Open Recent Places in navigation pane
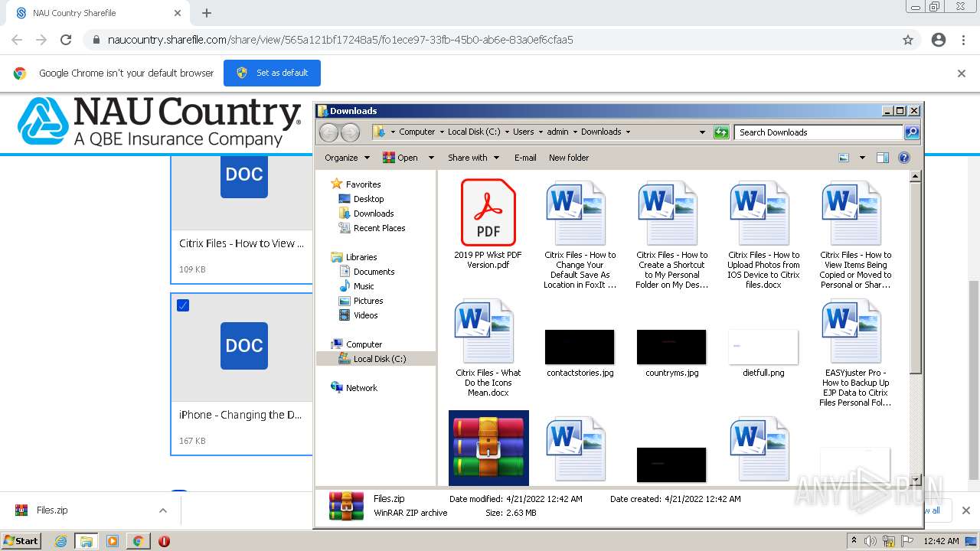This screenshot has height=551, width=980. click(379, 228)
